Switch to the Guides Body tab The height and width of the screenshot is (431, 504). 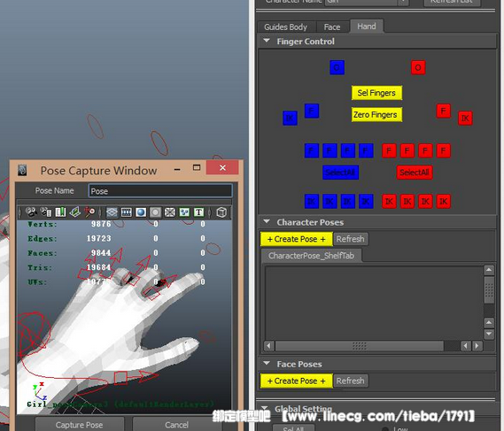286,27
